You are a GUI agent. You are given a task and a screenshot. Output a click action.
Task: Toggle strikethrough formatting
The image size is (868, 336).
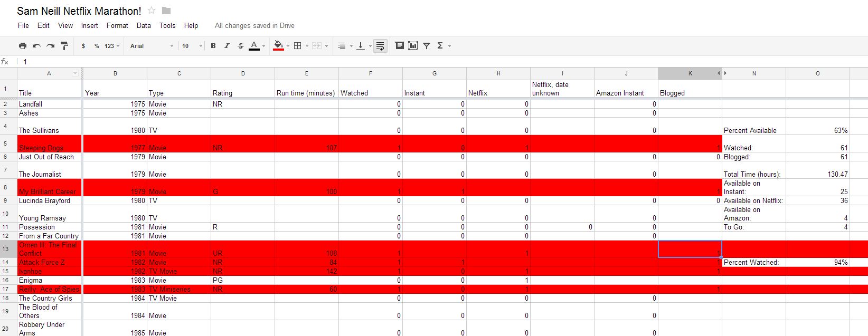241,46
